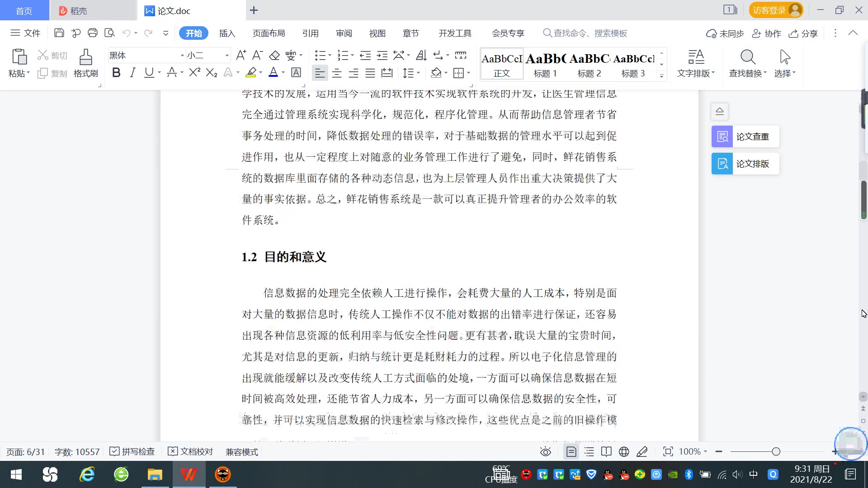Toggle page view mode in status bar
Viewport: 868px width, 488px height.
pyautogui.click(x=571, y=452)
